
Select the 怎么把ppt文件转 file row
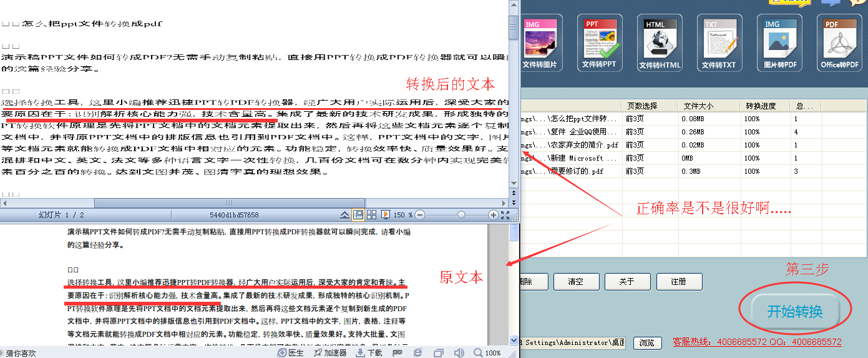(694, 118)
